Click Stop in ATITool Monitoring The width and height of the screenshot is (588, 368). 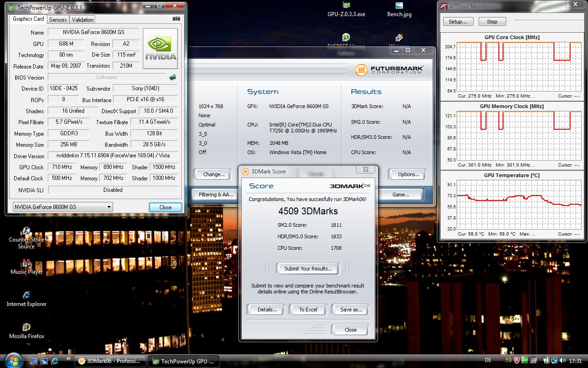pos(492,22)
